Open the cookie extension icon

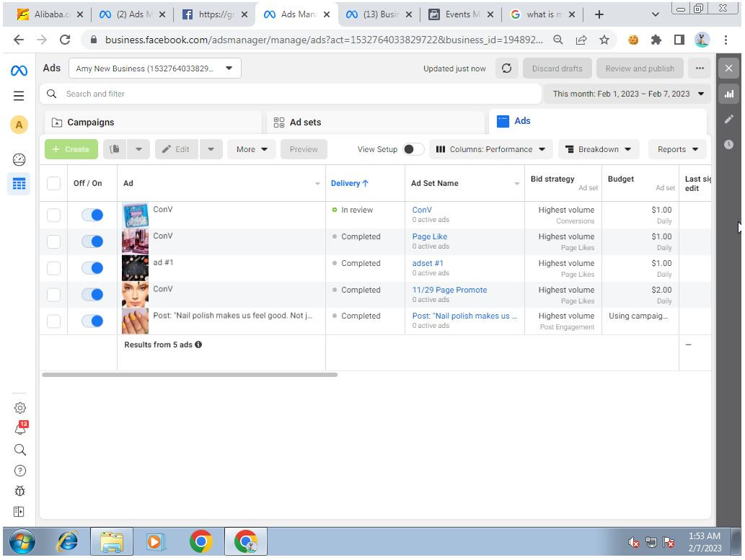click(x=633, y=40)
